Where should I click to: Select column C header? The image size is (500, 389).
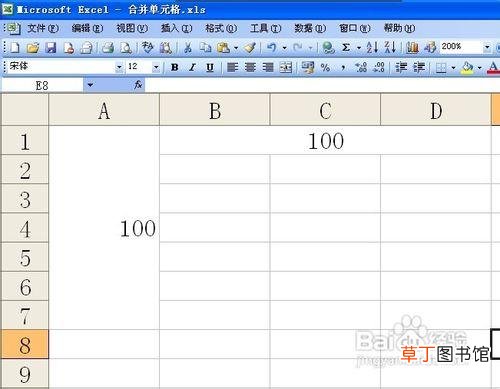[325, 110]
